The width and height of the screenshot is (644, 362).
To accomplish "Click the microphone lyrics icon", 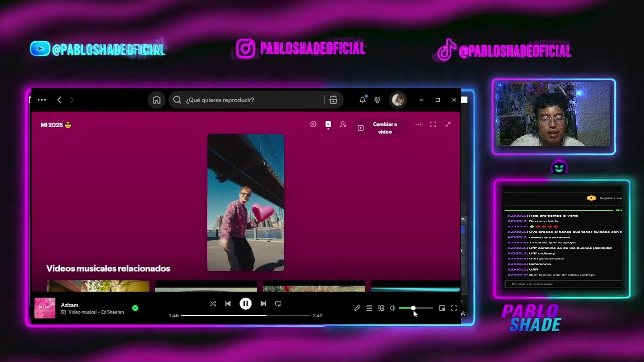I will tap(357, 308).
